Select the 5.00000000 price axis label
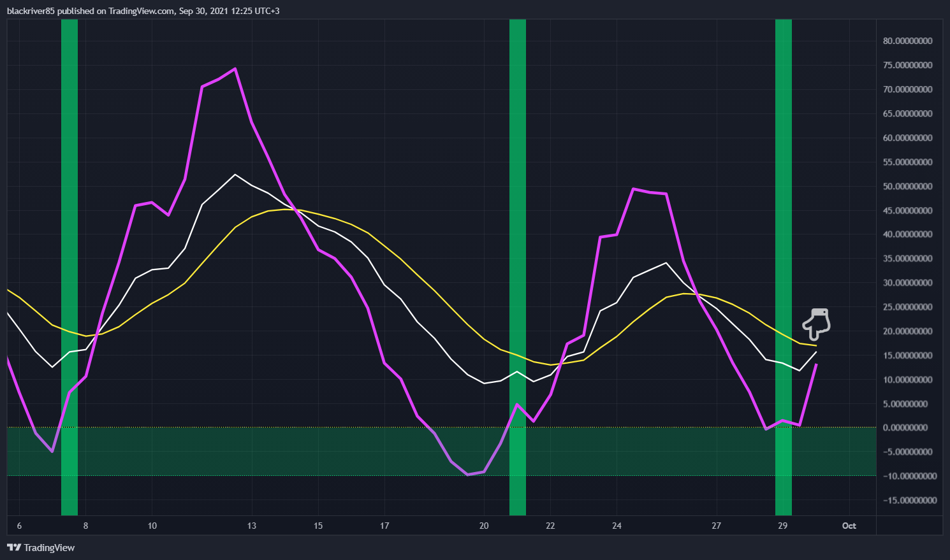This screenshot has width=950, height=560. (905, 403)
